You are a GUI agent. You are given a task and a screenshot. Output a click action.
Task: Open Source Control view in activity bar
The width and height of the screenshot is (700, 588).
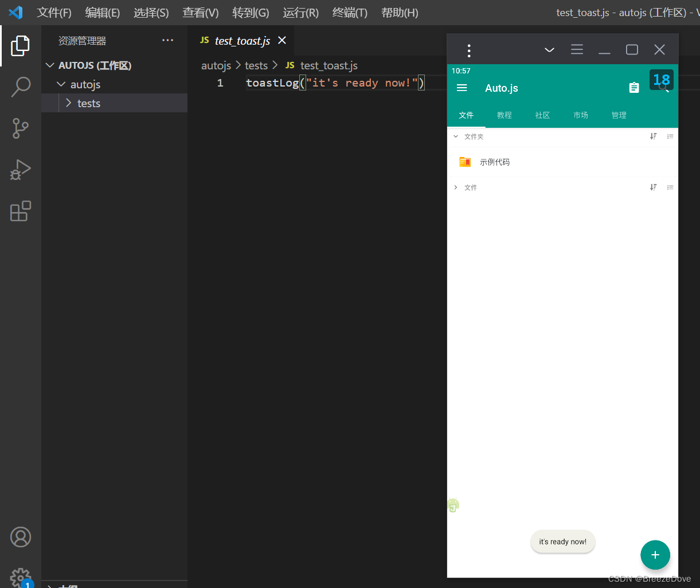[21, 128]
